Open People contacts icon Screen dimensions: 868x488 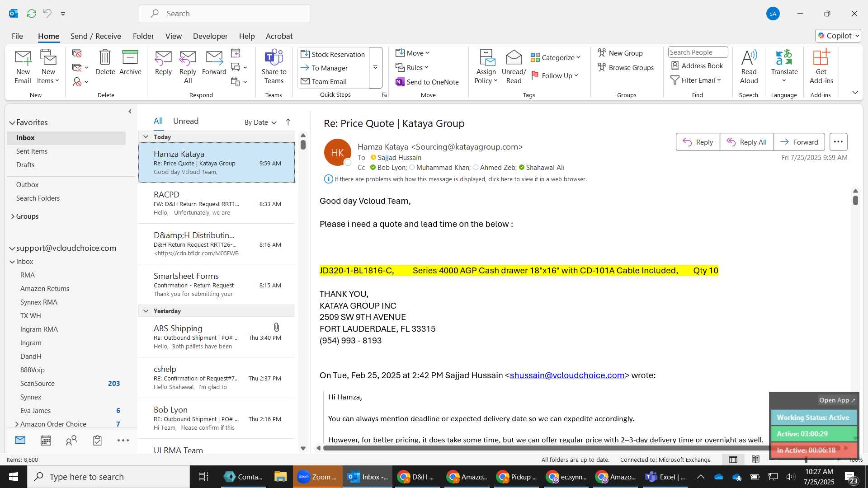[71, 440]
